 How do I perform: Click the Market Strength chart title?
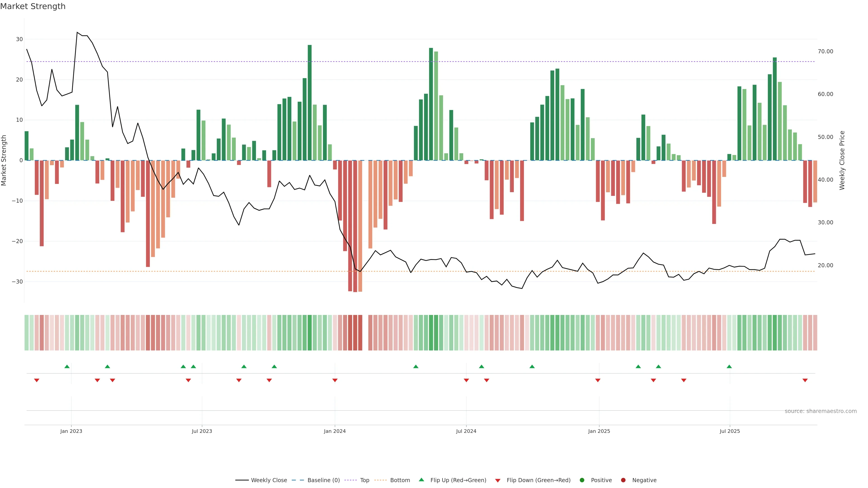[x=33, y=6]
